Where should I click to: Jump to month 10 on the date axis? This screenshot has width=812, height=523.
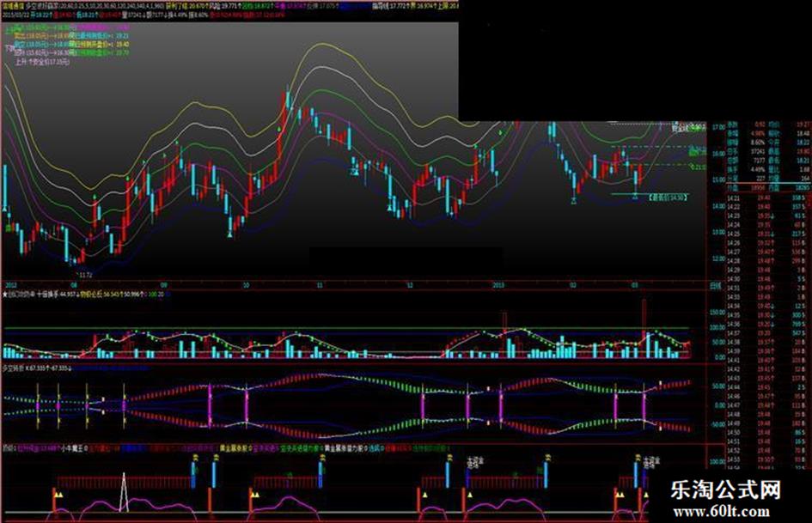pyautogui.click(x=246, y=285)
